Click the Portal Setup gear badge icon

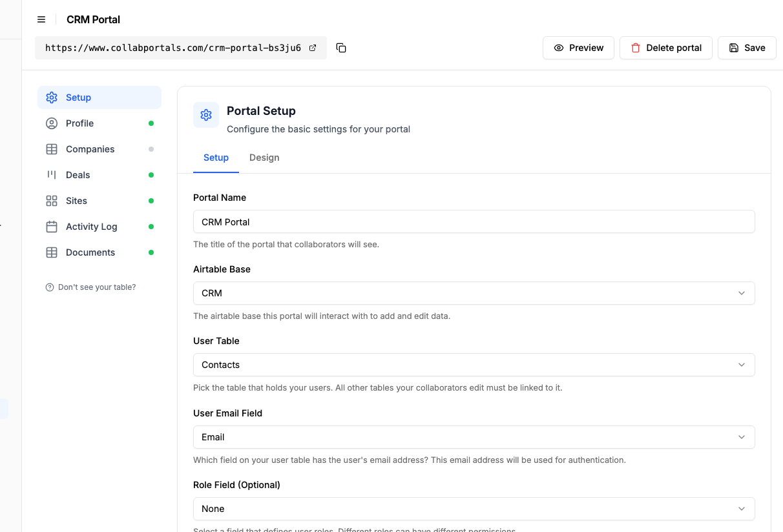[206, 115]
